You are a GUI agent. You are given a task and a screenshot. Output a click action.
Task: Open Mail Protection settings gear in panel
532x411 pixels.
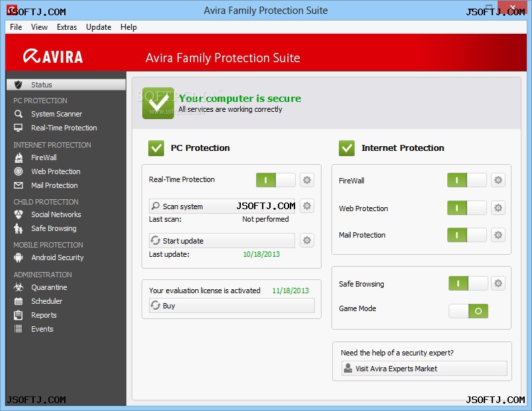click(498, 235)
